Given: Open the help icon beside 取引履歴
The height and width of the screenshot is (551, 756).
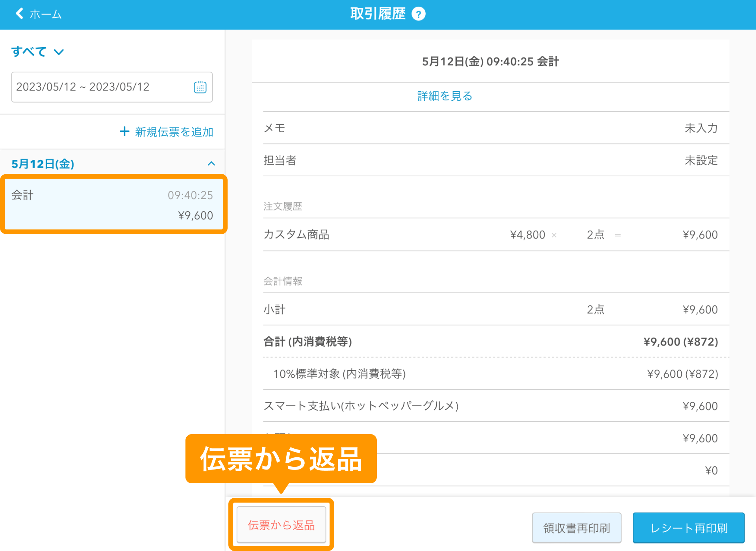Looking at the screenshot, I should click(419, 13).
